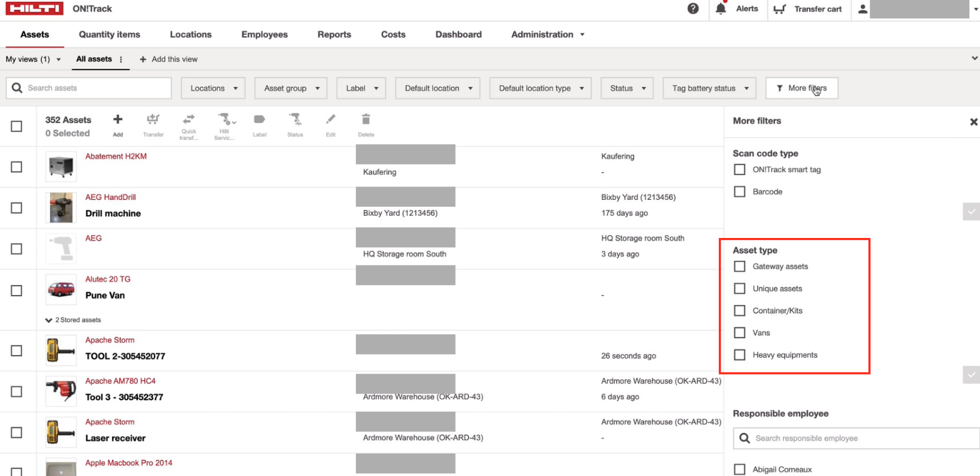Collapse the views bar chevron
Screen dimensions: 980x476
[x=974, y=58]
